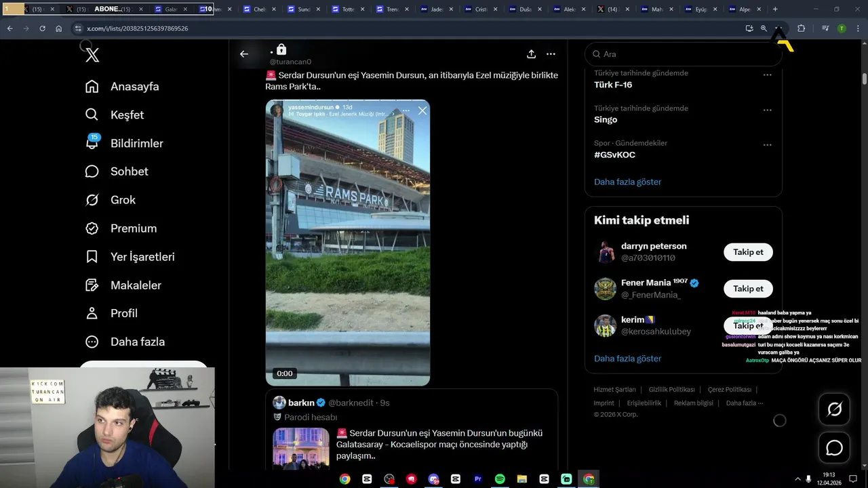This screenshot has width=868, height=488.
Task: Open the floating chat bubble button
Action: coord(834,448)
